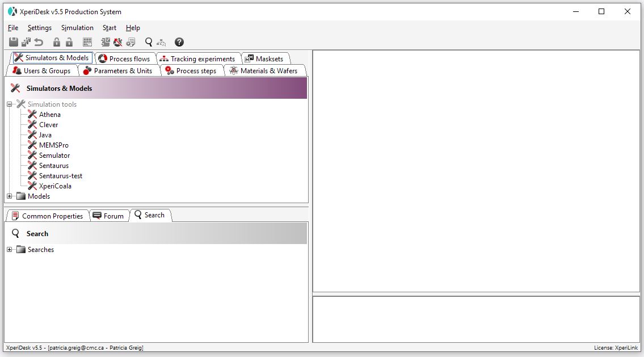Switch to the Tracking experiments tab
The image size is (644, 357).
197,59
